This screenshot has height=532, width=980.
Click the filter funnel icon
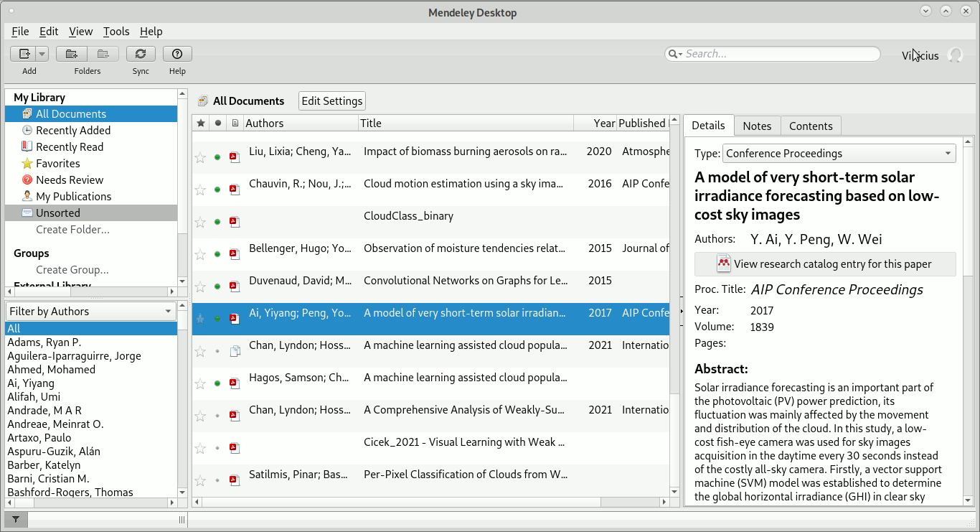pyautogui.click(x=16, y=520)
